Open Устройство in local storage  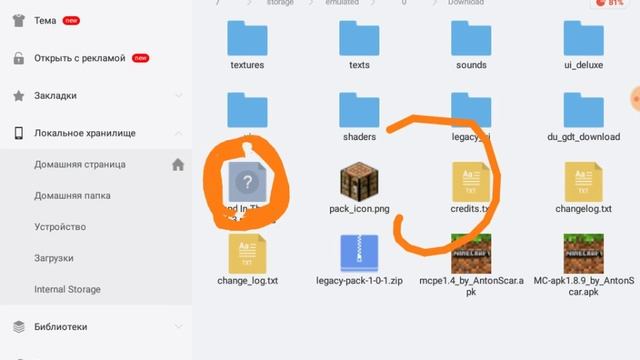coord(96,227)
